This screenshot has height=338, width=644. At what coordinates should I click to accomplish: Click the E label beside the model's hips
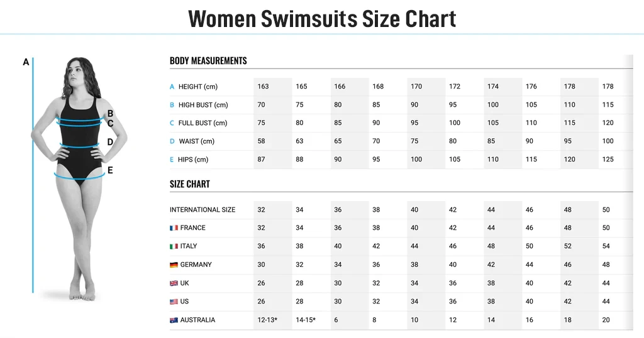coord(110,170)
